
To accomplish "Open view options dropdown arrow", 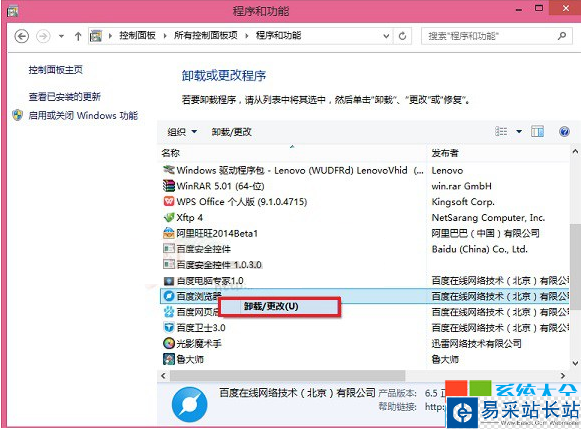I will point(519,132).
